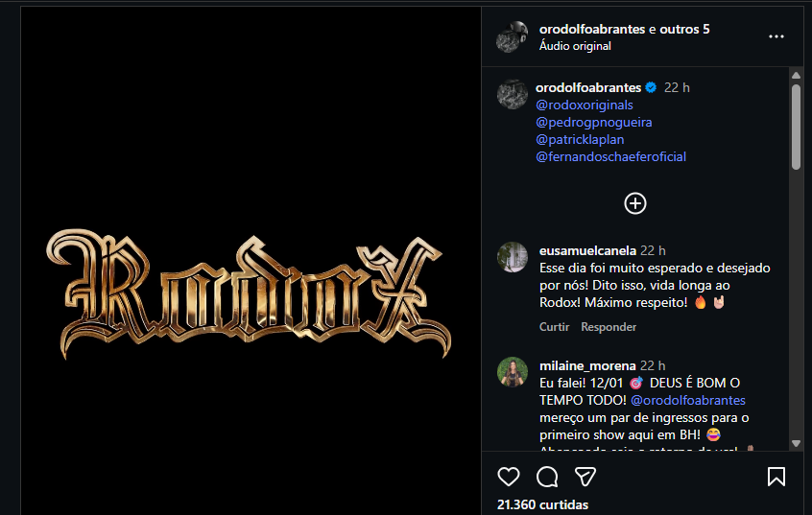Viewport: 812px width, 515px height.
Task: Save the post with the bookmark icon
Action: point(776,477)
